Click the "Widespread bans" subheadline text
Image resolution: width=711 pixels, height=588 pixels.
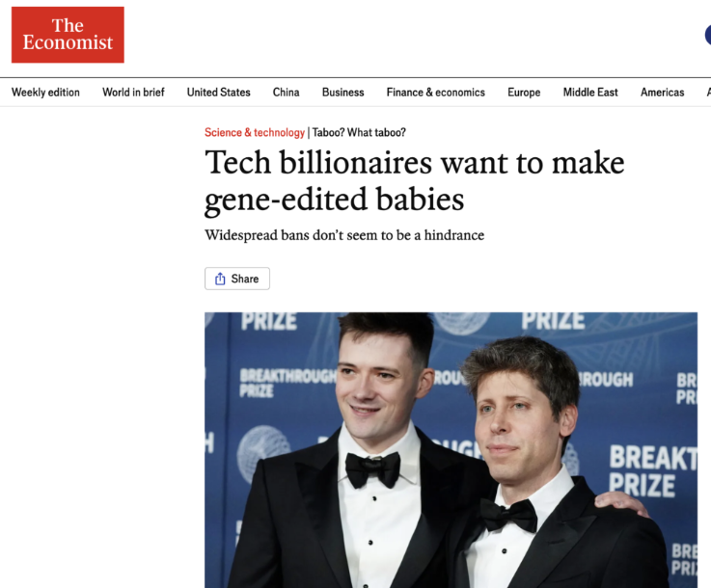point(343,235)
